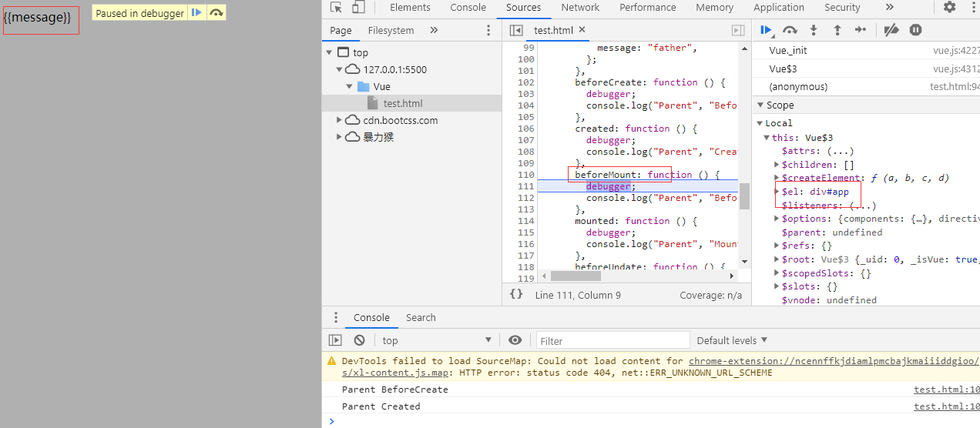Image resolution: width=980 pixels, height=428 pixels.
Task: Collapse the 127.0.0.1:5500 node
Action: click(339, 69)
